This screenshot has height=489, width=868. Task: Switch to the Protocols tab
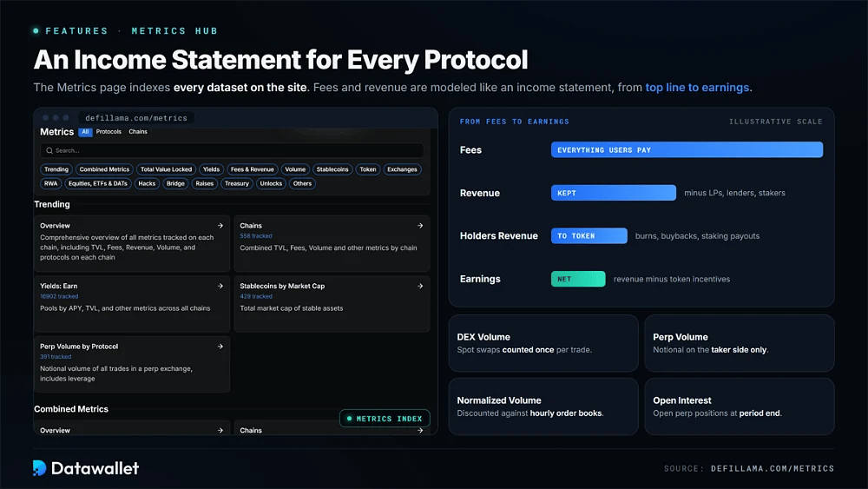[x=108, y=132]
